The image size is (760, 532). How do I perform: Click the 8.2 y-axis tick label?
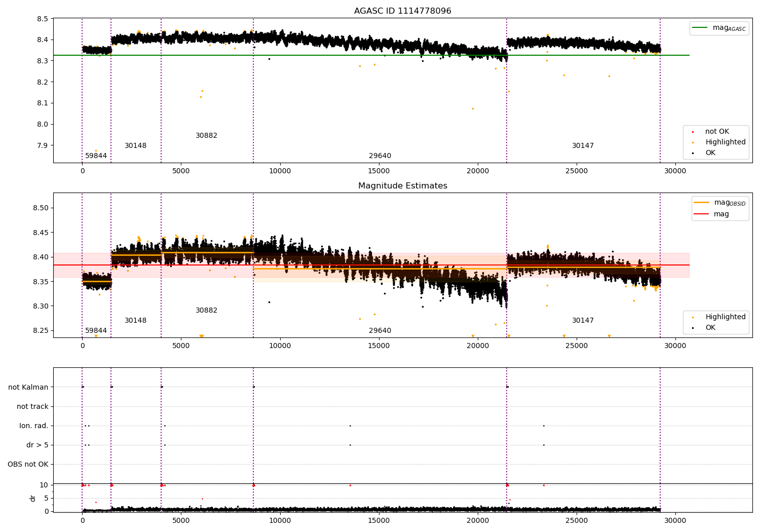[x=43, y=82]
